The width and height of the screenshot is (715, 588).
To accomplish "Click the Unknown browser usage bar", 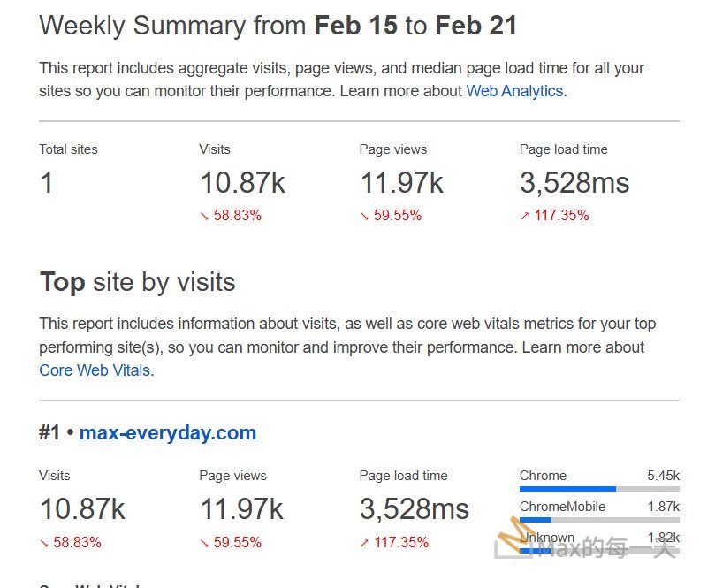I will click(599, 550).
